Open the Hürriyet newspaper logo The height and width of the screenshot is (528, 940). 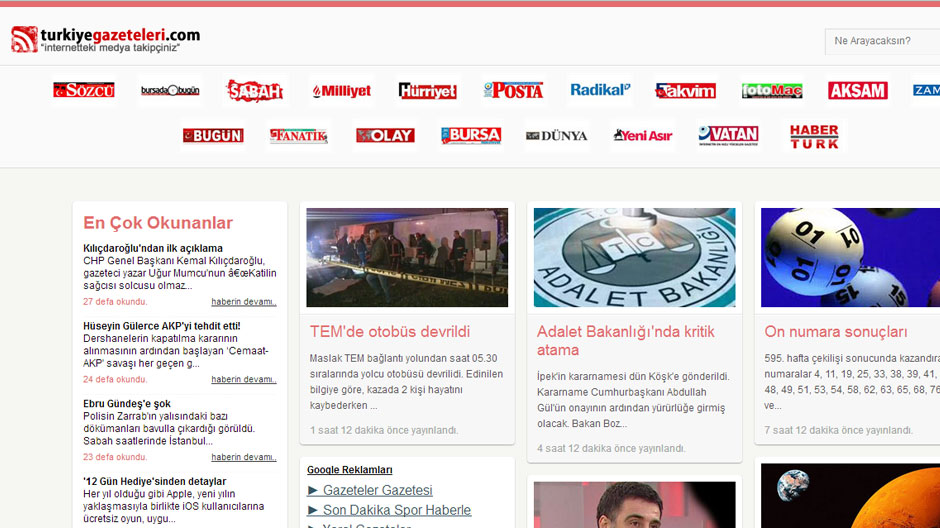427,90
